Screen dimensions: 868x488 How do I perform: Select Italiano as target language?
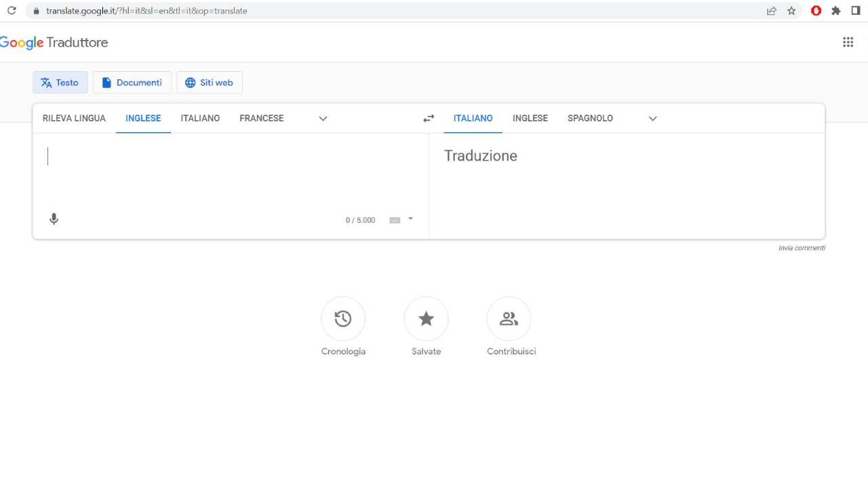(x=473, y=118)
